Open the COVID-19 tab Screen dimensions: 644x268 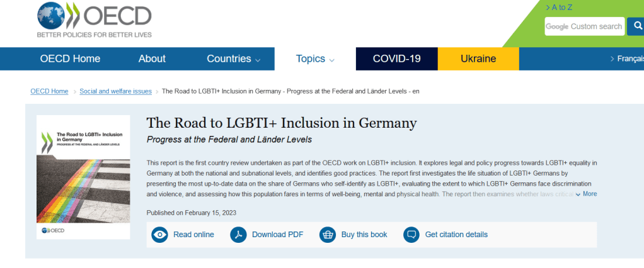click(x=396, y=59)
